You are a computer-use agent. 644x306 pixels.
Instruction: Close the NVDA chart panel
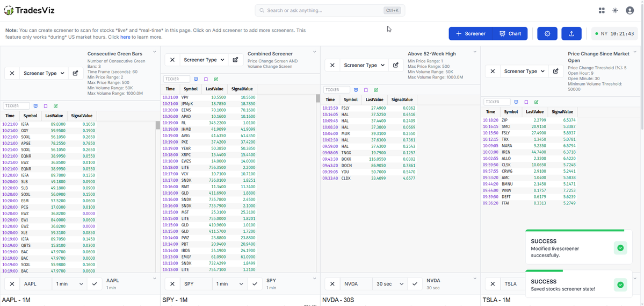pos(332,284)
